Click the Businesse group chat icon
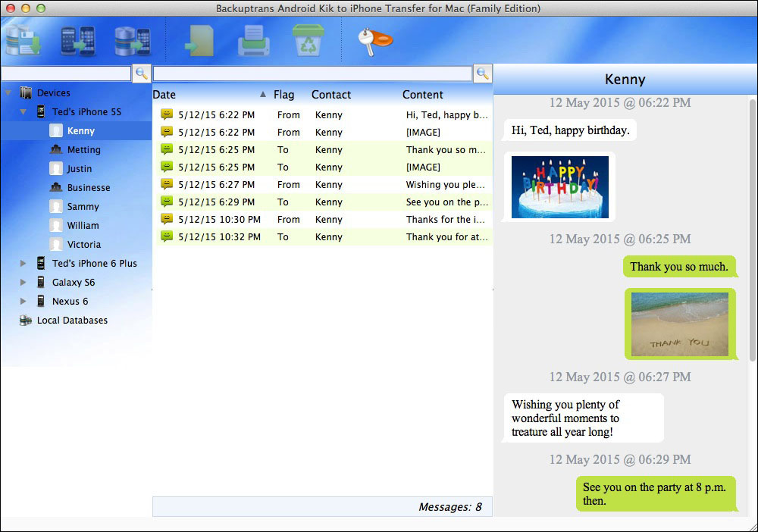The image size is (758, 532). pyautogui.click(x=56, y=187)
